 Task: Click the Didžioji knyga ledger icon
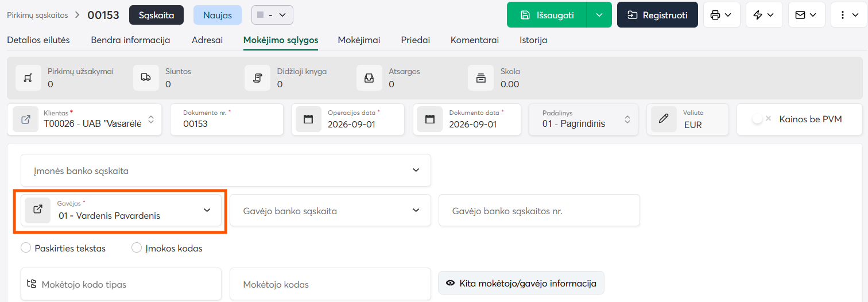click(257, 78)
